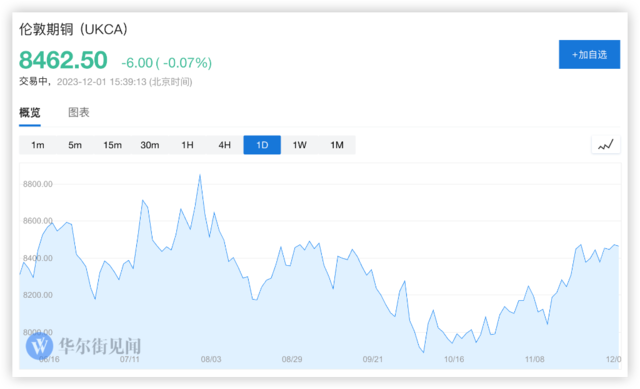640x389 pixels.
Task: Select the 1m interval
Action: pos(38,145)
